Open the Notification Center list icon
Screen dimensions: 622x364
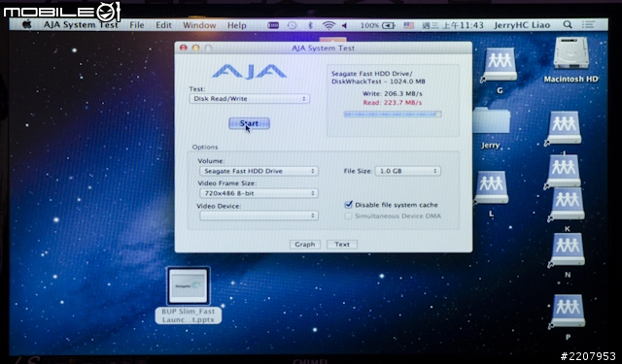click(588, 24)
